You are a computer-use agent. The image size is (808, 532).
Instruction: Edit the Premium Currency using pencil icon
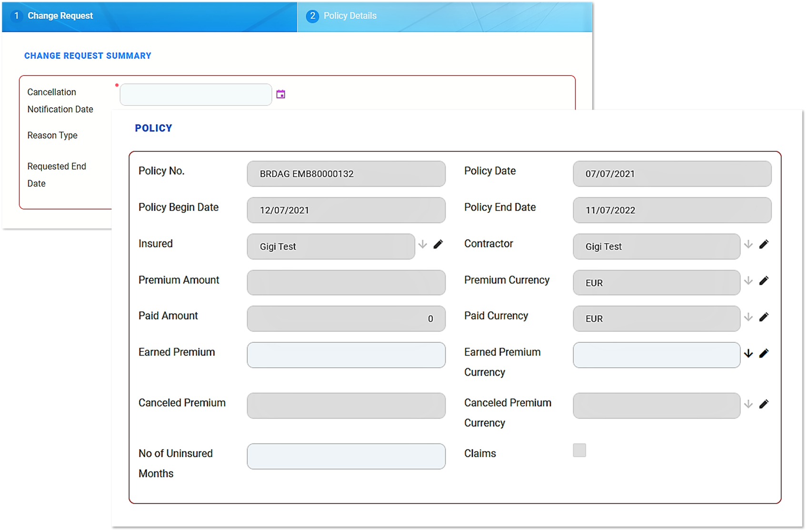[764, 281]
